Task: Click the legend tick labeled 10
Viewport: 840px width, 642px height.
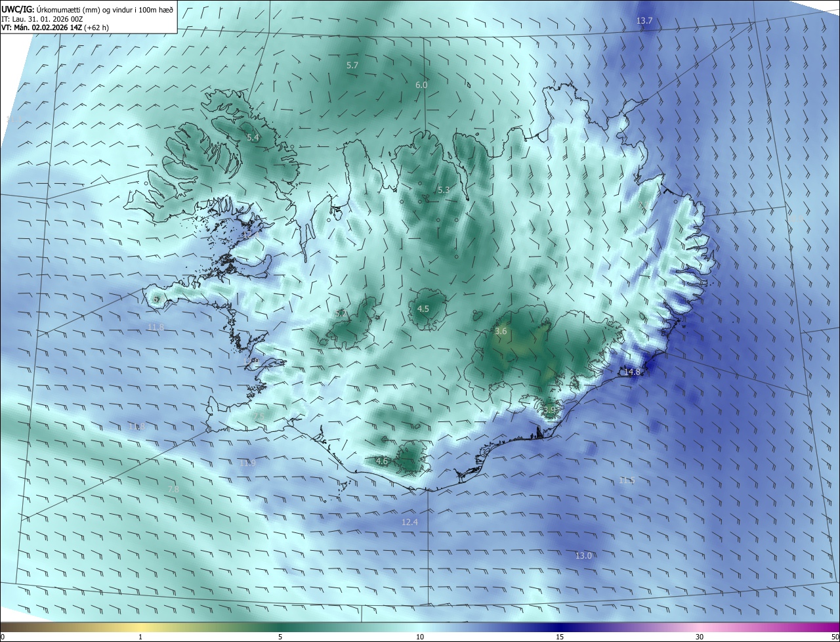Action: point(420,637)
